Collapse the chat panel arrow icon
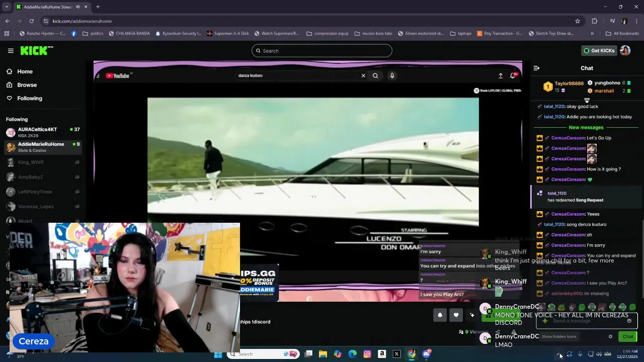Image resolution: width=644 pixels, height=362 pixels. 536,68
